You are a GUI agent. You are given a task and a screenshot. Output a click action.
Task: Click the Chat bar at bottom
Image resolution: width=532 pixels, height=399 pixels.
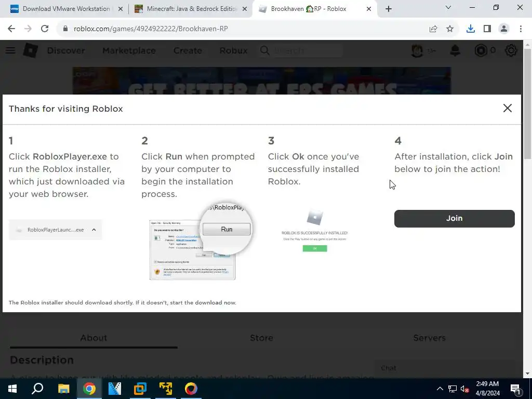click(x=444, y=368)
